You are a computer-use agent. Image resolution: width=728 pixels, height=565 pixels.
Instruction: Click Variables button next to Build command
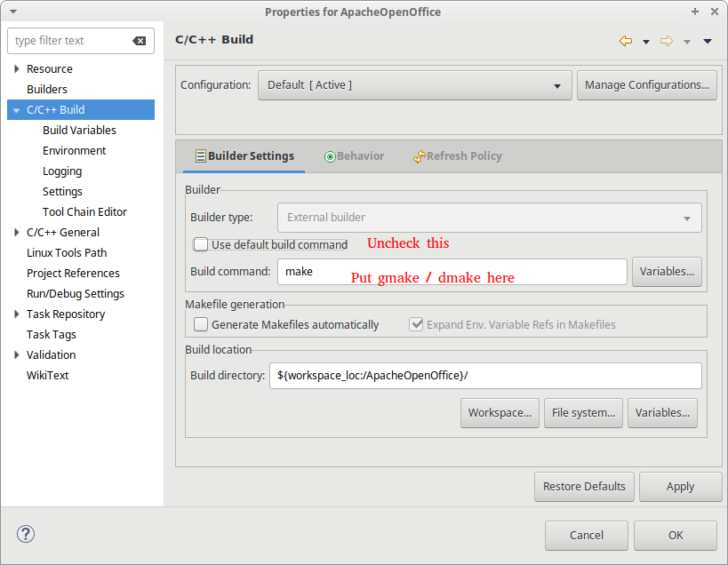click(667, 272)
